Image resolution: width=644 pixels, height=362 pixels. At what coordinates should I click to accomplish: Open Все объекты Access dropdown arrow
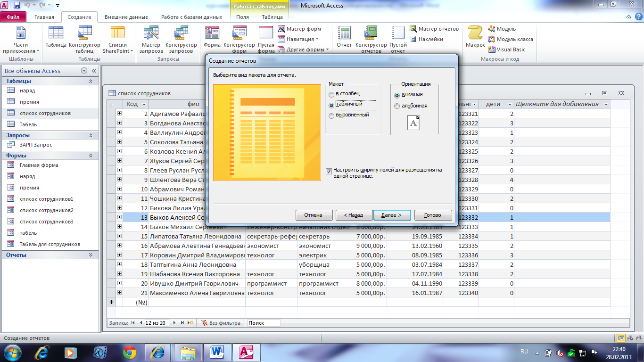[84, 71]
